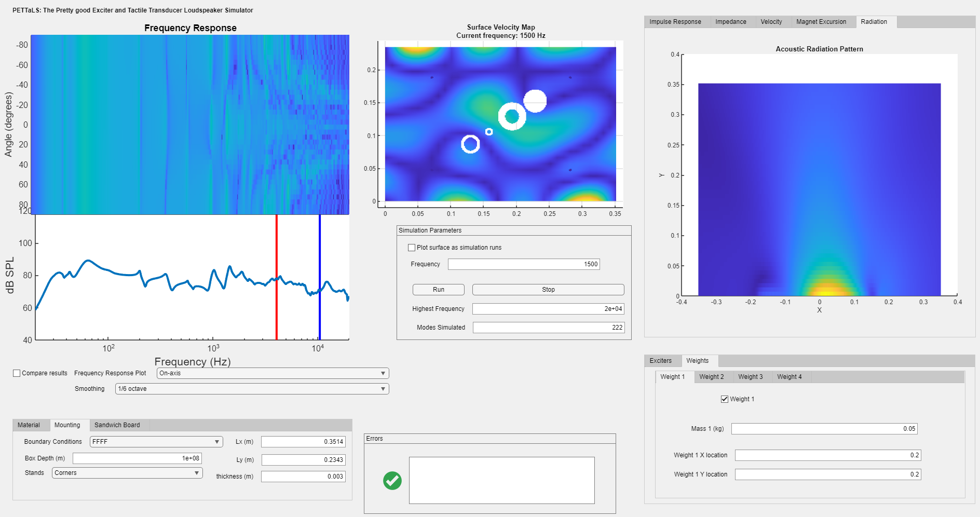Click the Stop simulation button
Viewport: 980px width, 517px height.
point(548,290)
